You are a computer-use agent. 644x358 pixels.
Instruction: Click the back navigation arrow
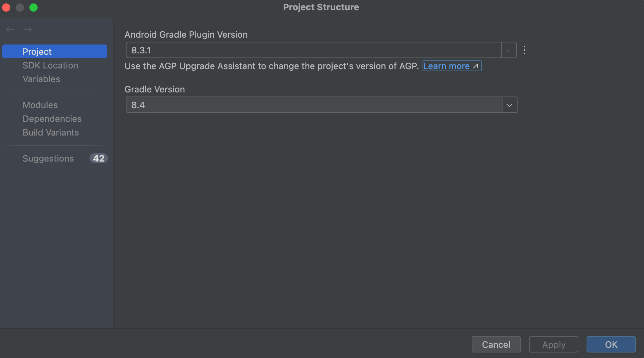10,29
